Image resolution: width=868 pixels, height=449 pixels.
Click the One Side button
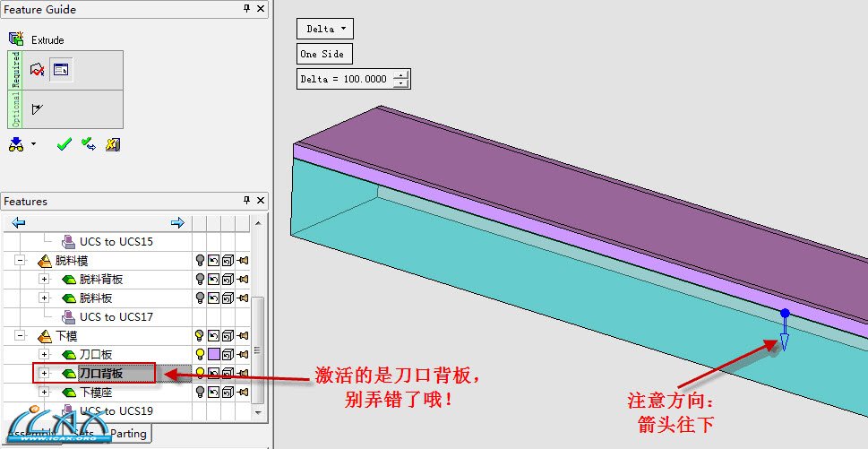pyautogui.click(x=324, y=54)
